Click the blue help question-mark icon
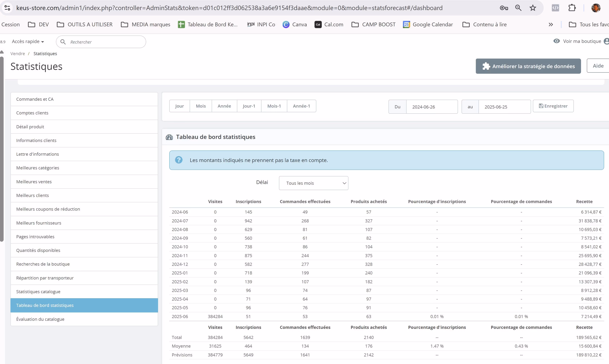The height and width of the screenshot is (364, 609). click(x=178, y=160)
